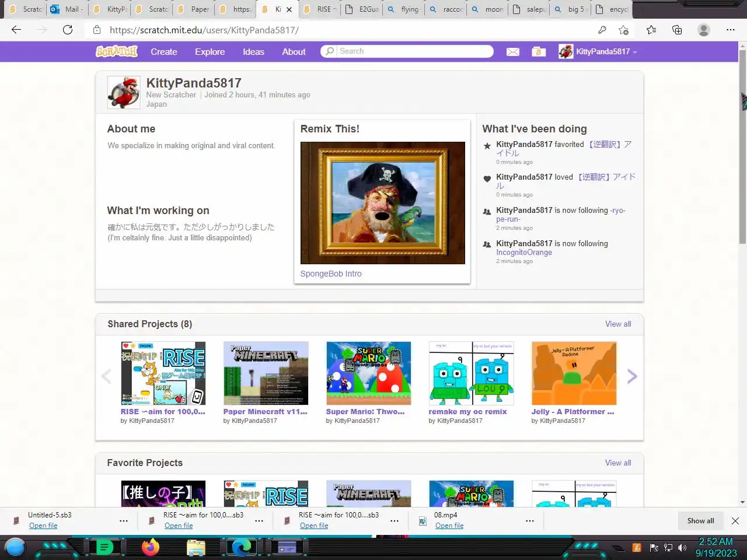The width and height of the screenshot is (747, 560).
Task: Open Paper Minecraft v11 shared project thumbnail
Action: 266,373
